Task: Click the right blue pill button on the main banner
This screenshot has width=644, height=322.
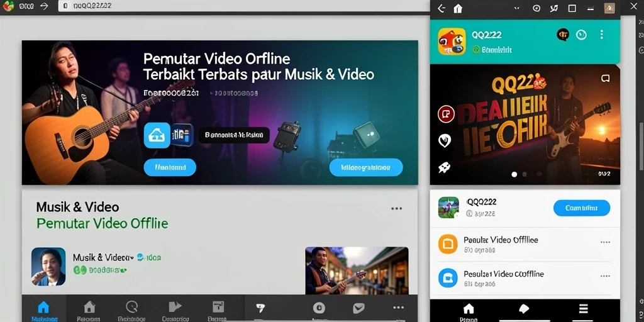Action: (x=366, y=167)
